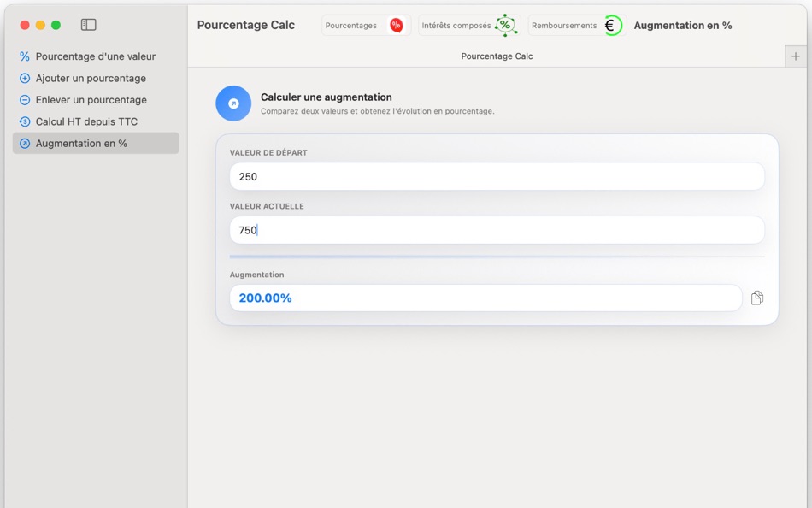Select Augmentation en % in the sidebar
812x508 pixels.
pos(94,143)
